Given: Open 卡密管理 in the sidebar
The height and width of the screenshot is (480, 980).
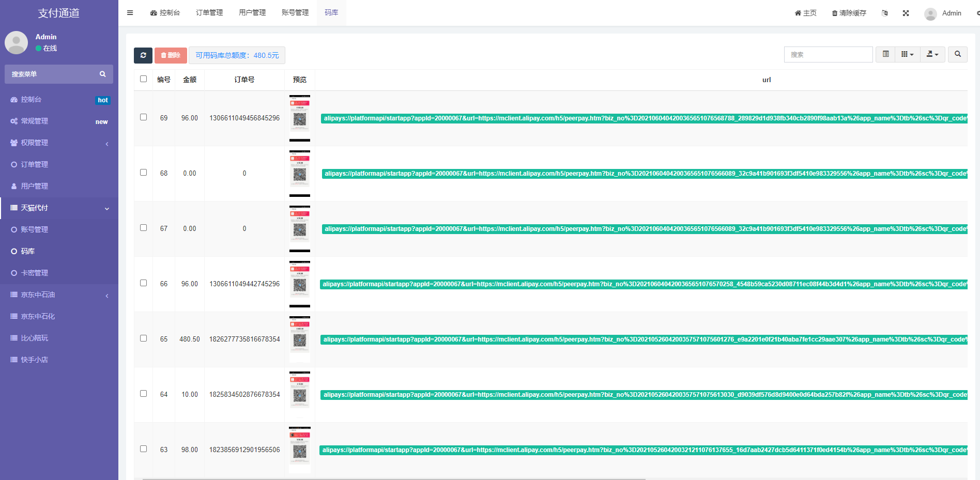Looking at the screenshot, I should click(x=35, y=273).
